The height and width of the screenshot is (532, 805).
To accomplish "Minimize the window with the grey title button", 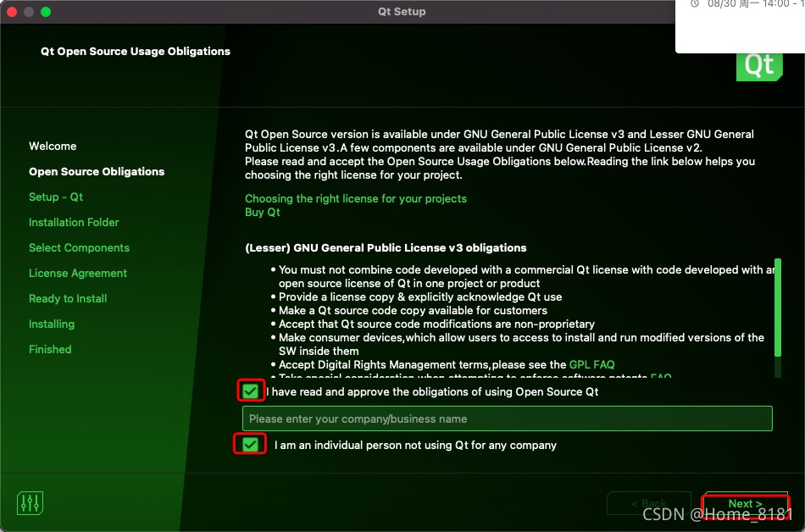I will (x=29, y=12).
